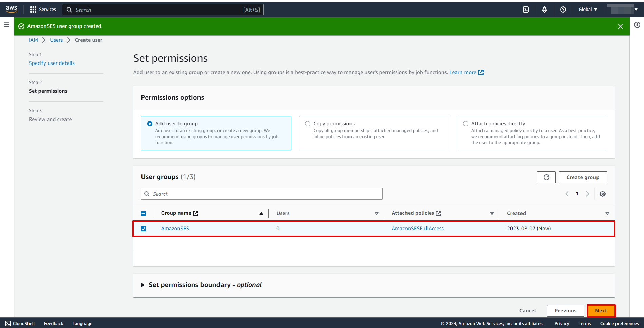
Task: Open the notifications bell
Action: coord(544,10)
